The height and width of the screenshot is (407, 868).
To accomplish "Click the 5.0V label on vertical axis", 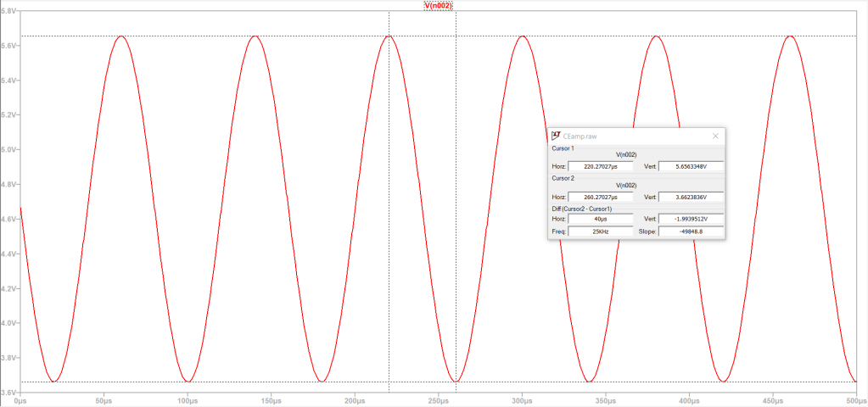I will click(x=8, y=149).
